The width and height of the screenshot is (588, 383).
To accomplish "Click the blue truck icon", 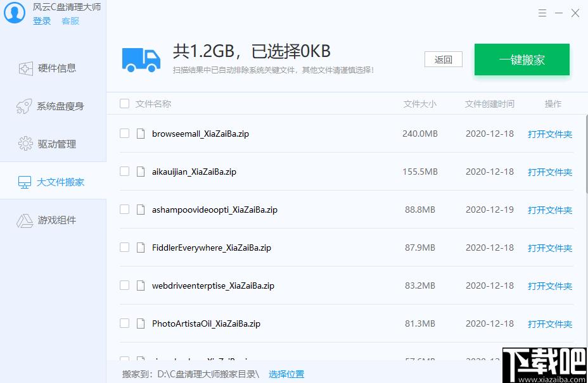I will [141, 60].
